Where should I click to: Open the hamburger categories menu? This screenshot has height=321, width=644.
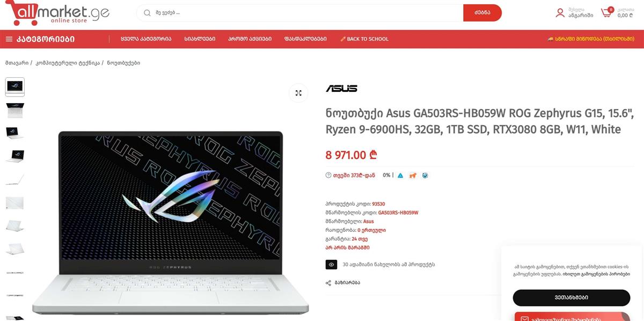pyautogui.click(x=9, y=39)
